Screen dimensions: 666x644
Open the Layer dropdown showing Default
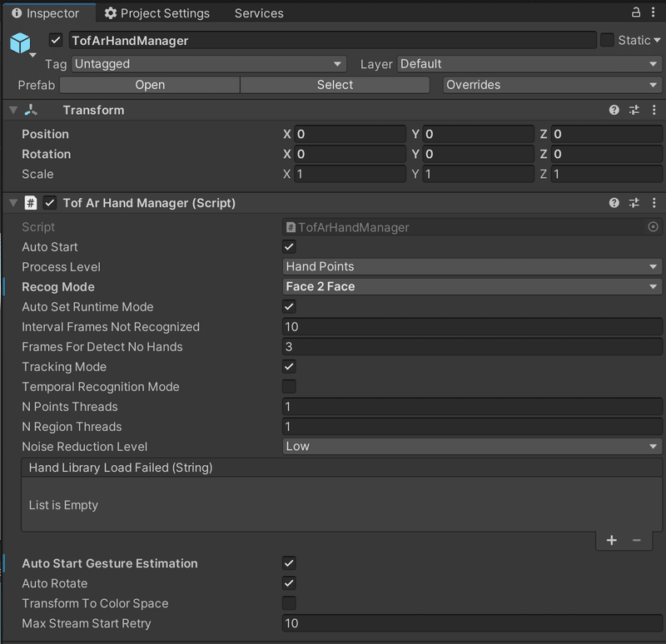529,64
